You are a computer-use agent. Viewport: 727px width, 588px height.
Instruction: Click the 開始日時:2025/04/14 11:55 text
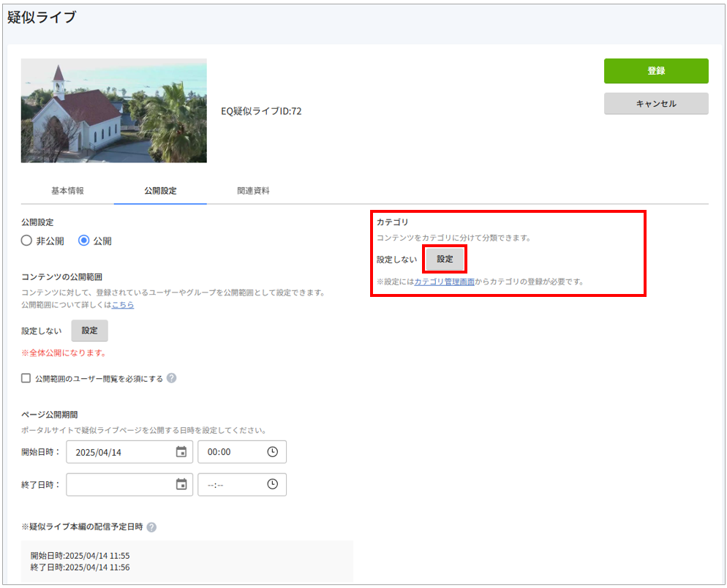(80, 556)
